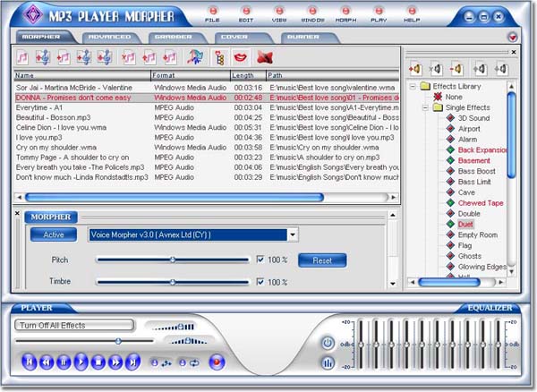The height and width of the screenshot is (392, 537).
Task: Select the None effect starburst icon
Action: click(438, 97)
